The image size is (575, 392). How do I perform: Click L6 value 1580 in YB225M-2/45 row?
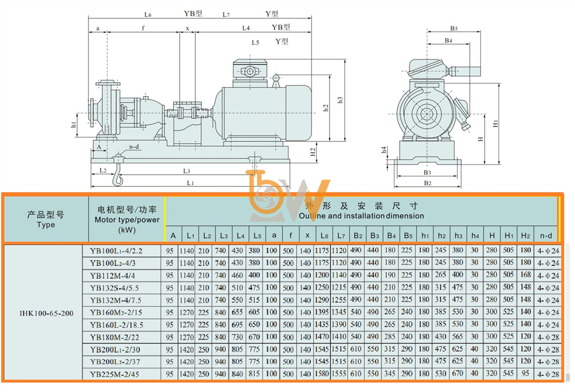point(321,374)
